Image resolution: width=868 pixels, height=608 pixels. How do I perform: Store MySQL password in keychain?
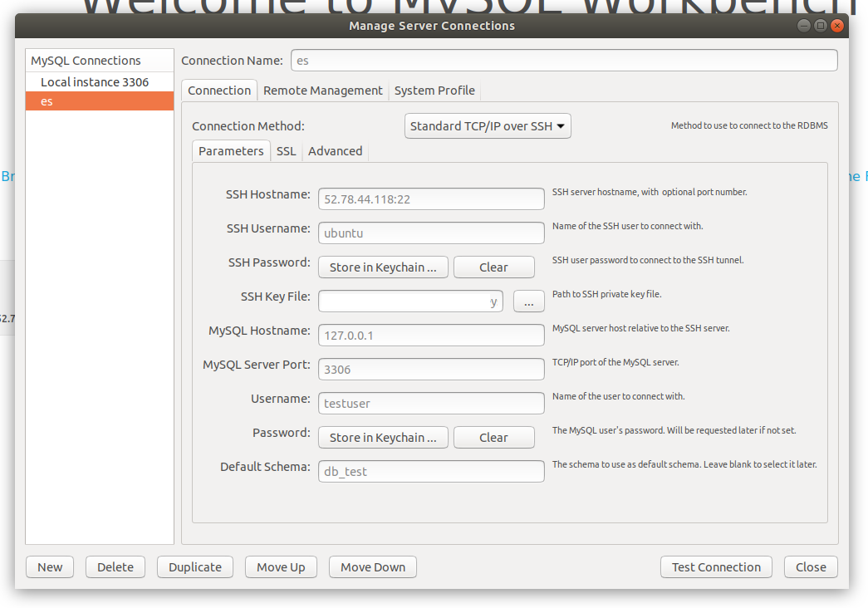[x=383, y=438]
